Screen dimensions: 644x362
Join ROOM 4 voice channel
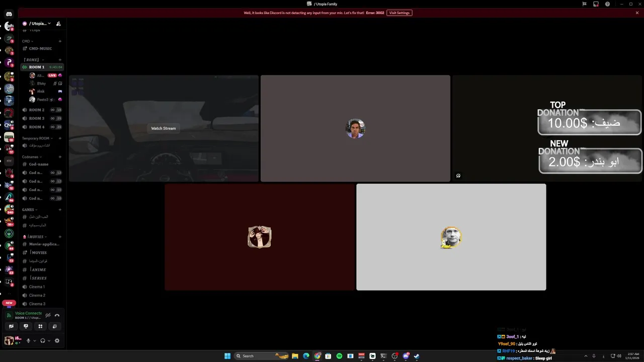coord(42,127)
